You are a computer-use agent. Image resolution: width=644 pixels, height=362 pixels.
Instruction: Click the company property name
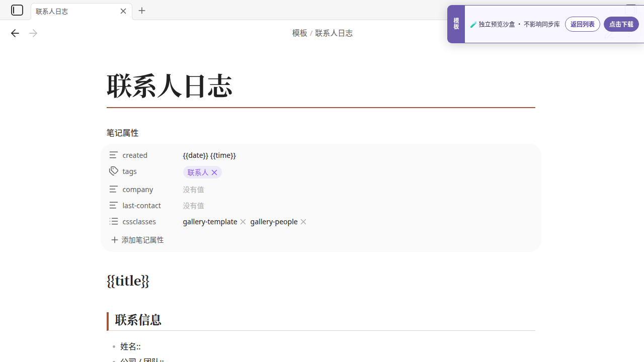(138, 189)
